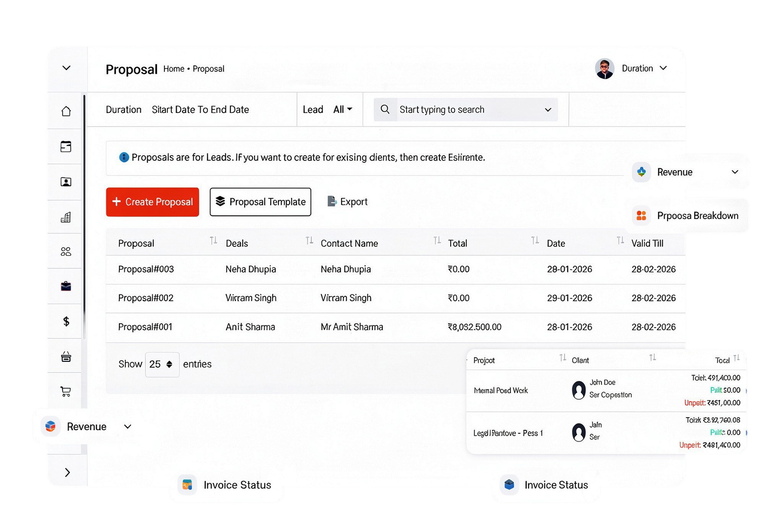Collapse sidebar using top chevron
Screen dimensions: 783x532
(x=67, y=68)
